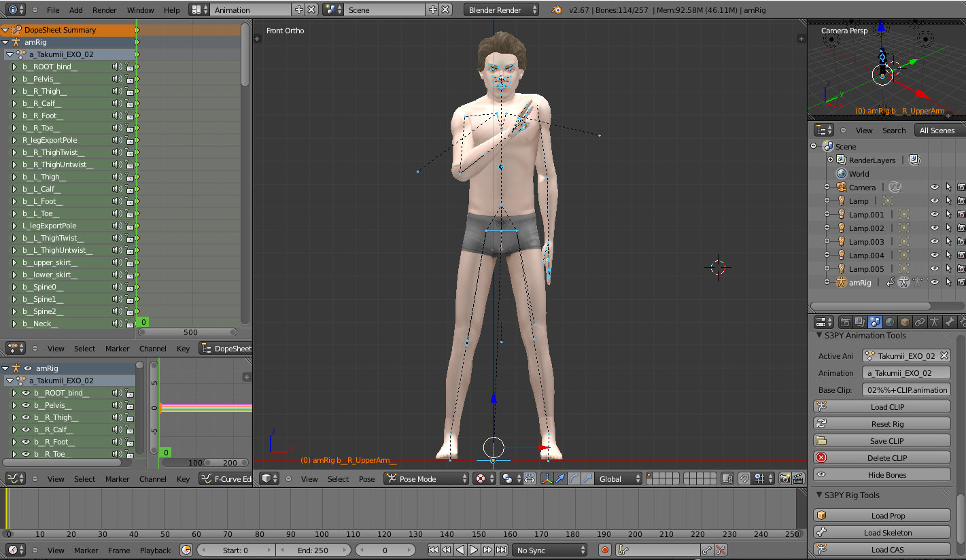Collapse the S3PY Animation Tools panel
Image resolution: width=966 pixels, height=560 pixels.
pos(818,336)
